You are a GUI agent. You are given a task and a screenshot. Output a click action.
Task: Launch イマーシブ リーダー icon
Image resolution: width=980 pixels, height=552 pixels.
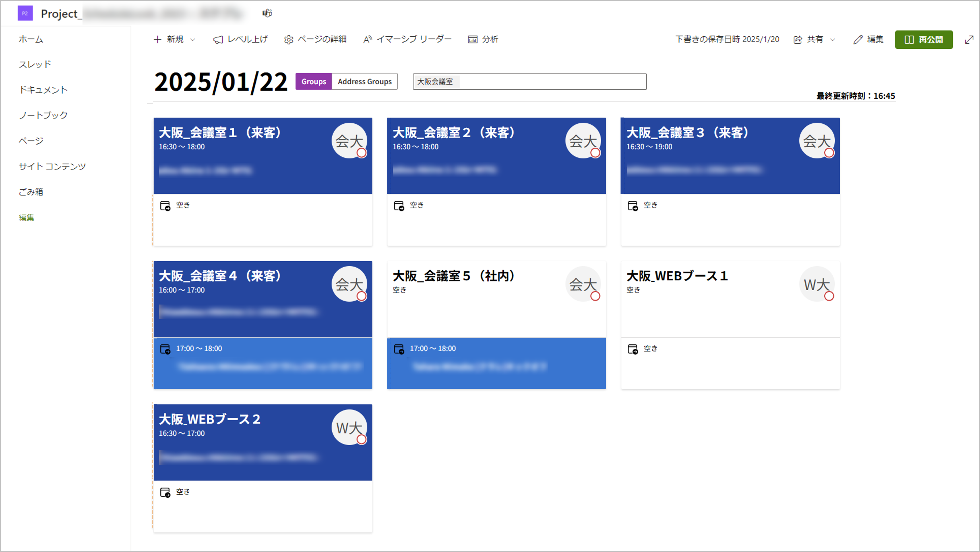pos(368,39)
